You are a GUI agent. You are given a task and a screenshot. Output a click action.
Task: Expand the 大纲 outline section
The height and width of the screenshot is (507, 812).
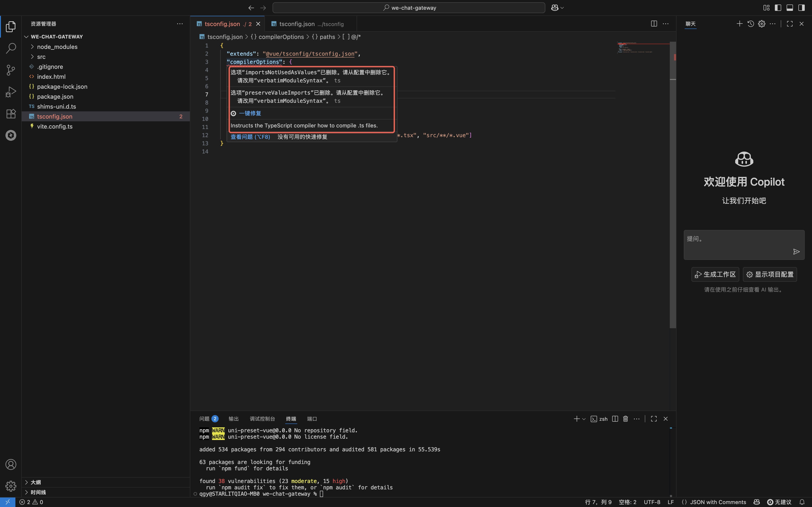coord(36,482)
